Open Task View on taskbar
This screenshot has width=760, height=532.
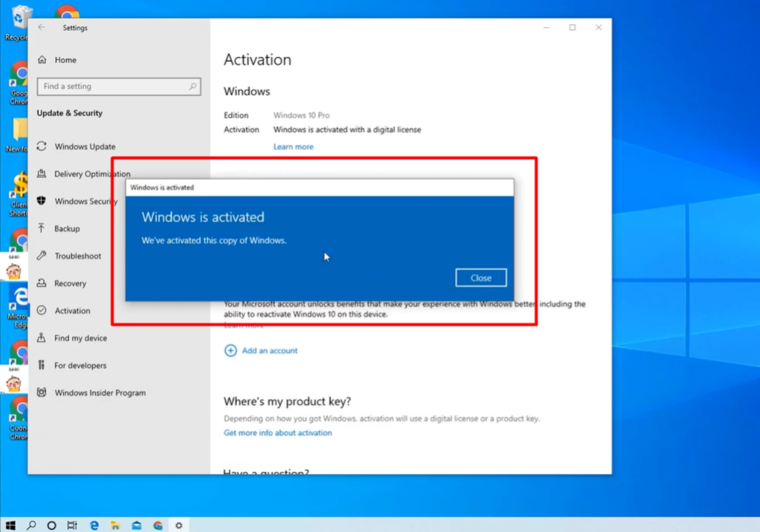click(x=72, y=525)
